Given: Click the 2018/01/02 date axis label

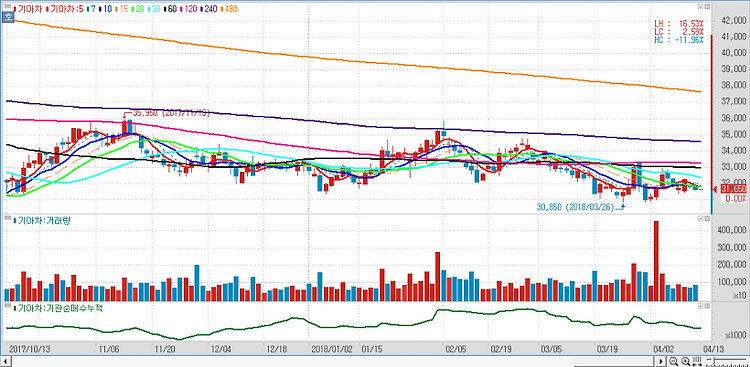Looking at the screenshot, I should (332, 349).
